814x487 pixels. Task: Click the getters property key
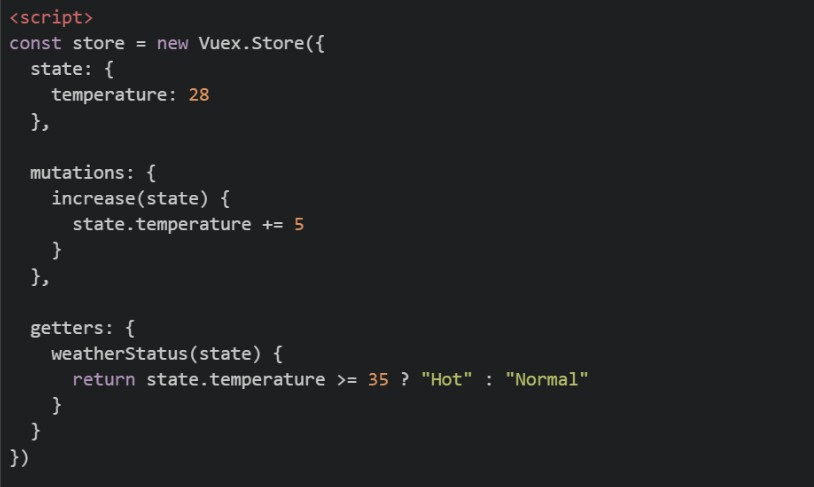coord(66,328)
